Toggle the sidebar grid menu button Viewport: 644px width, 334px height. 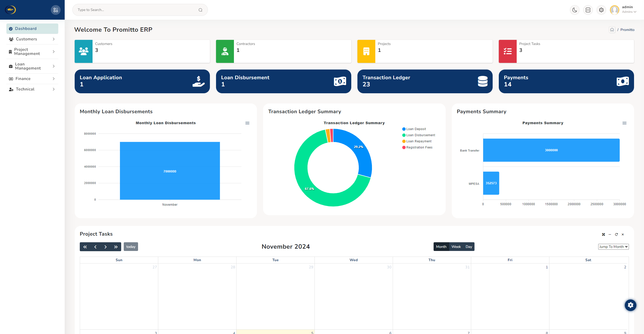pos(55,10)
